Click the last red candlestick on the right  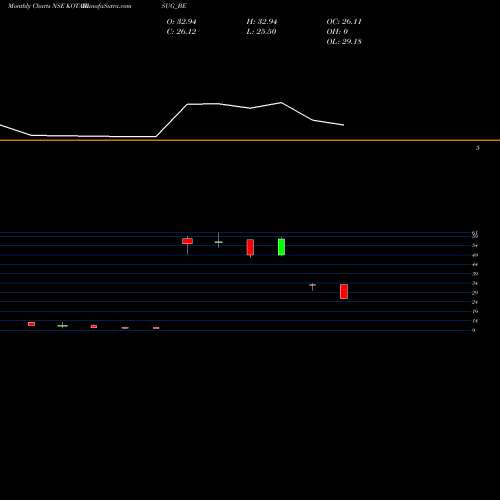tap(344, 291)
